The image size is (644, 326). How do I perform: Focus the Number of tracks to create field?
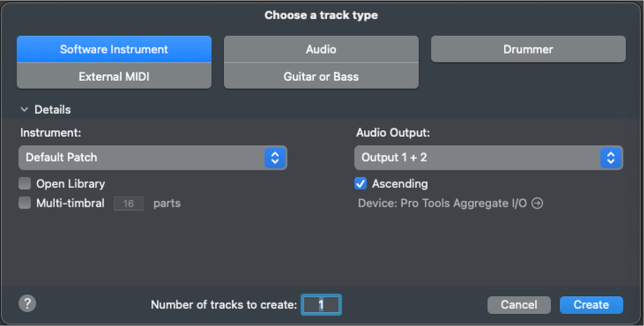pos(322,305)
